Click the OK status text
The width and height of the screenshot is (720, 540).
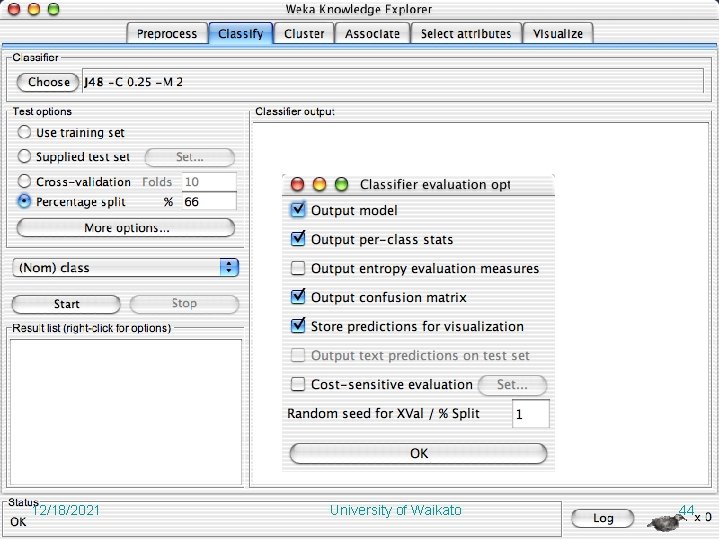(x=18, y=522)
